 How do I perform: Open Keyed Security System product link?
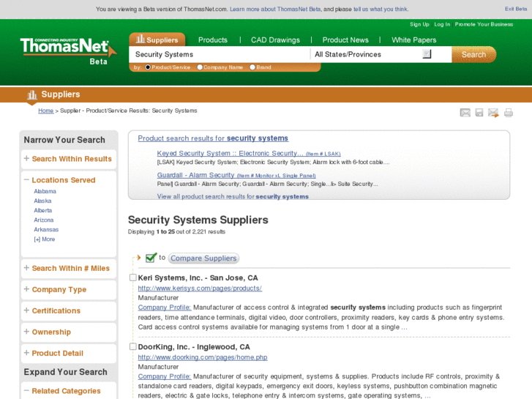tap(249, 154)
